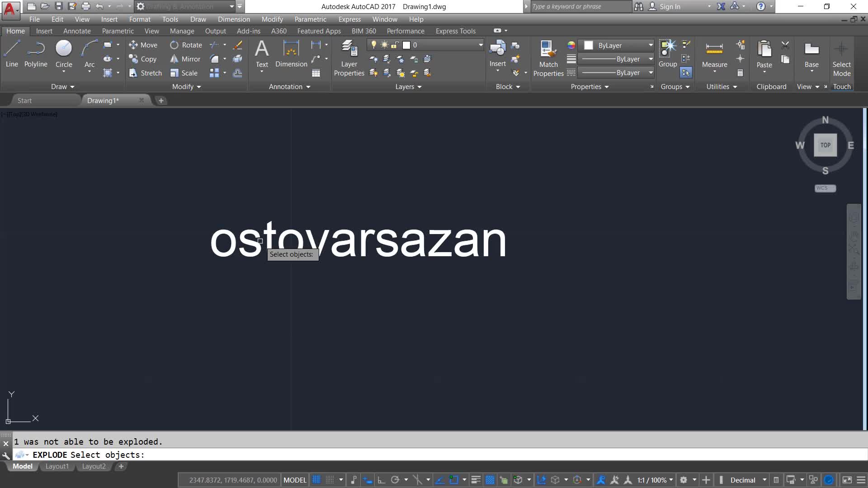This screenshot has height=488, width=868.
Task: Expand the Decimal units dropdown
Action: point(764,480)
